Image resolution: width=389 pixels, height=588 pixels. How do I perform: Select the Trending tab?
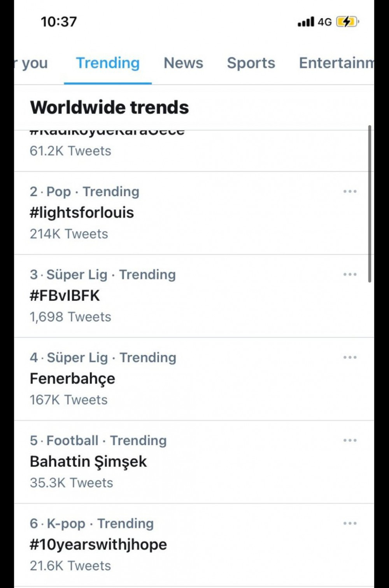point(108,63)
